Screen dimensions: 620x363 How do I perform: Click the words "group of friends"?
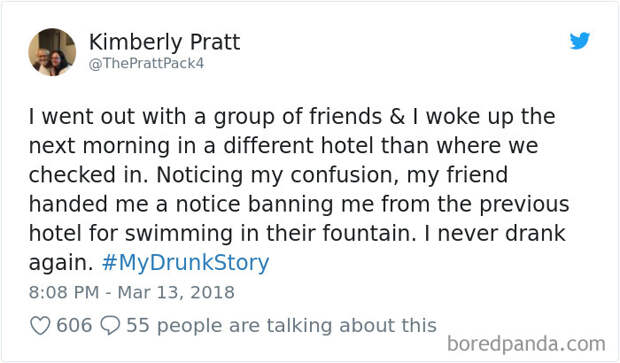click(x=298, y=117)
